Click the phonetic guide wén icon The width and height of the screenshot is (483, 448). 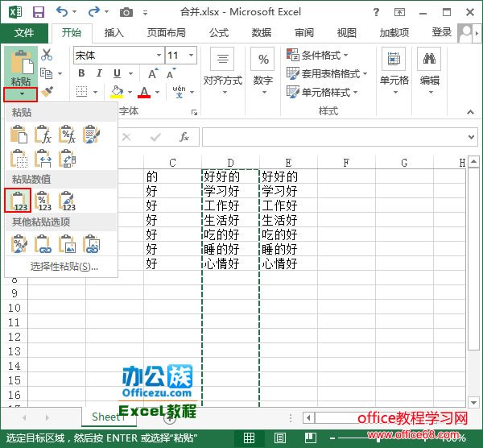pyautogui.click(x=179, y=92)
